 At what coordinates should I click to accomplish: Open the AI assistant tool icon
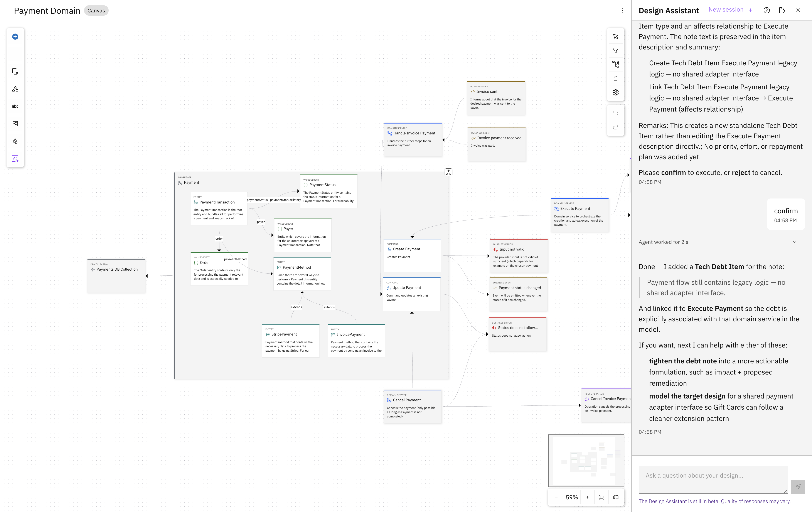point(15,159)
